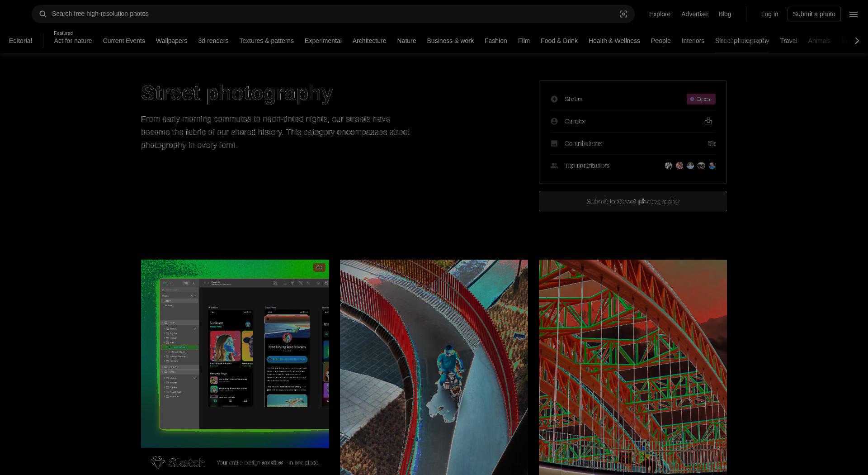The image size is (868, 475).
Task: Open the motorcyclist on bridge photo
Action: [434, 367]
